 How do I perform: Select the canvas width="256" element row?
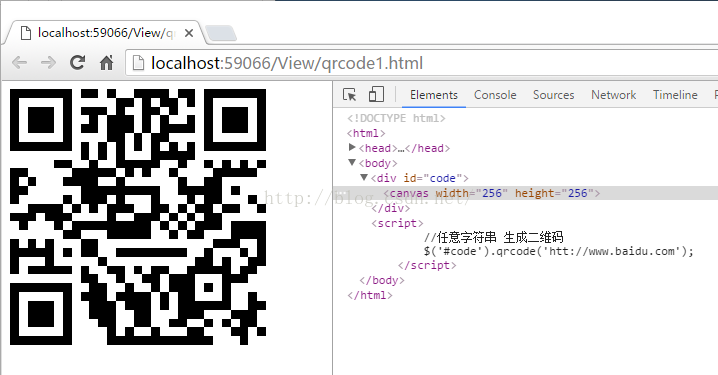point(525,193)
